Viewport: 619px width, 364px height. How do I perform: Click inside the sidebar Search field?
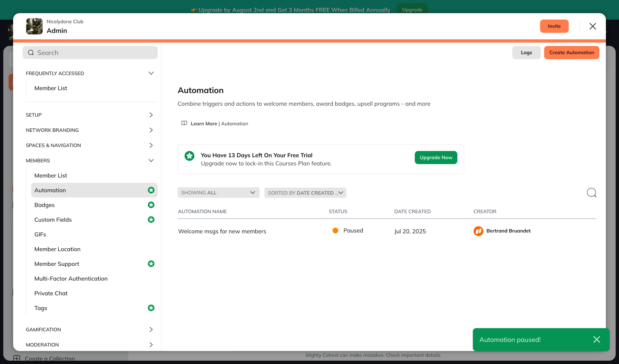point(90,52)
